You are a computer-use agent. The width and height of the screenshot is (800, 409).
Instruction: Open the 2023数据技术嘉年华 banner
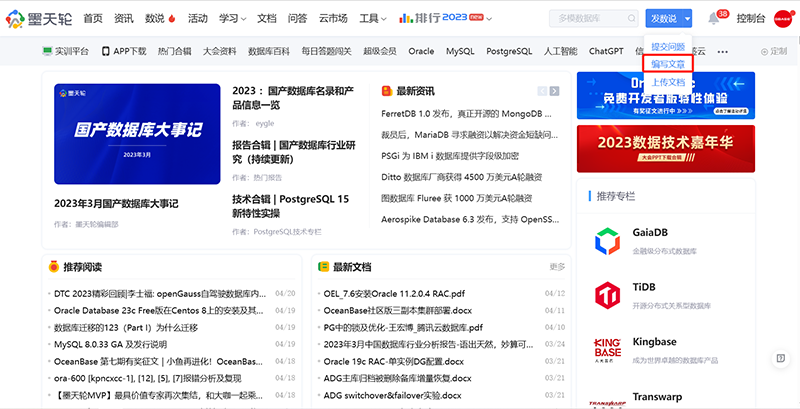(x=666, y=148)
